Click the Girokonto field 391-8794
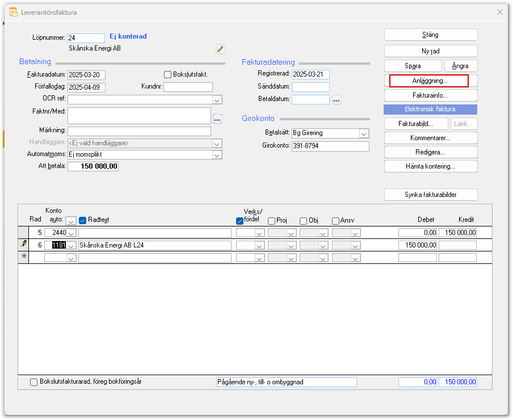 tap(330, 146)
